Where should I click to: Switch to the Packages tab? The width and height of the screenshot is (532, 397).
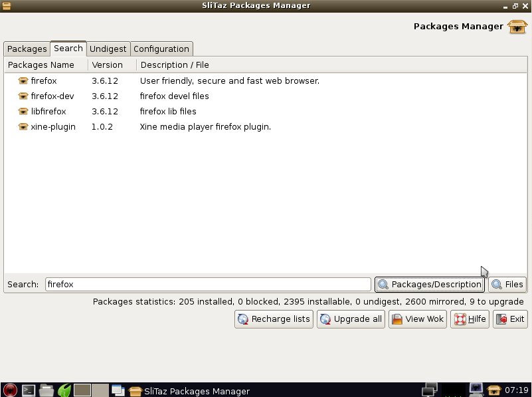pos(27,49)
